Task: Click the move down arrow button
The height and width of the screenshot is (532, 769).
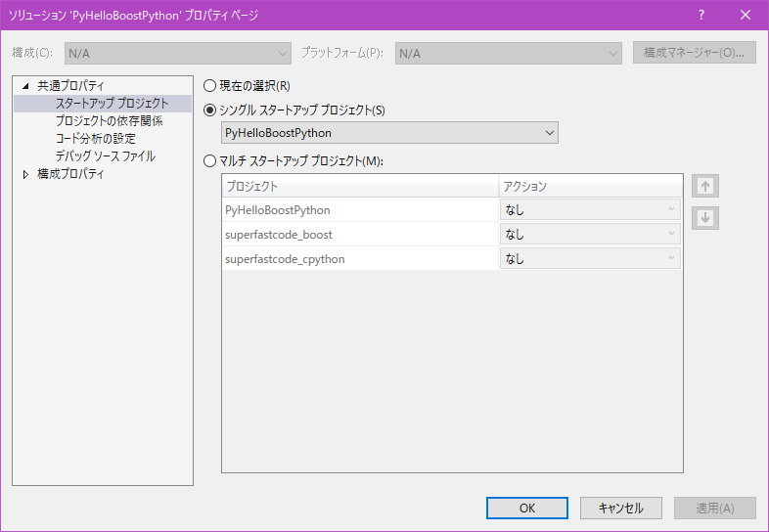Action: (x=704, y=218)
